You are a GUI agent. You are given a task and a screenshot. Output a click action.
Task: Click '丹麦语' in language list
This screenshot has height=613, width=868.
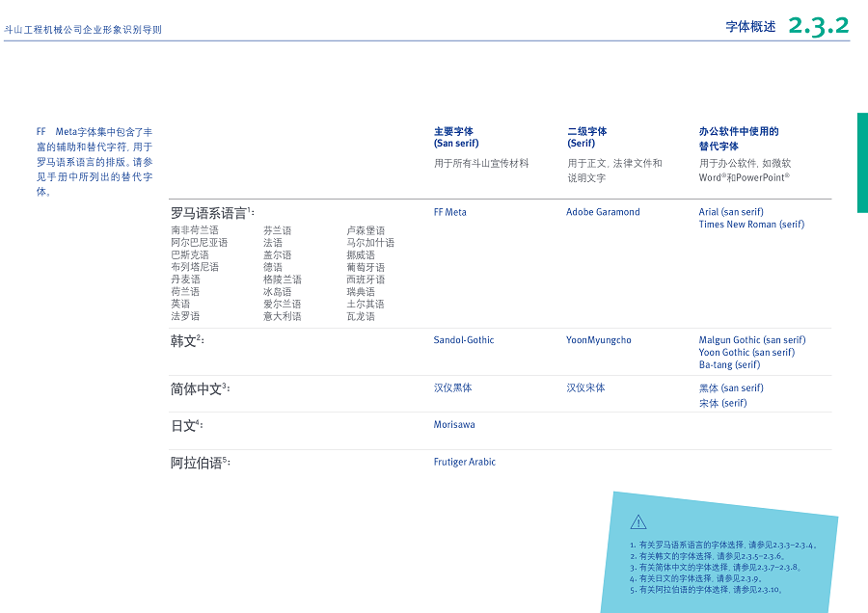click(x=185, y=279)
